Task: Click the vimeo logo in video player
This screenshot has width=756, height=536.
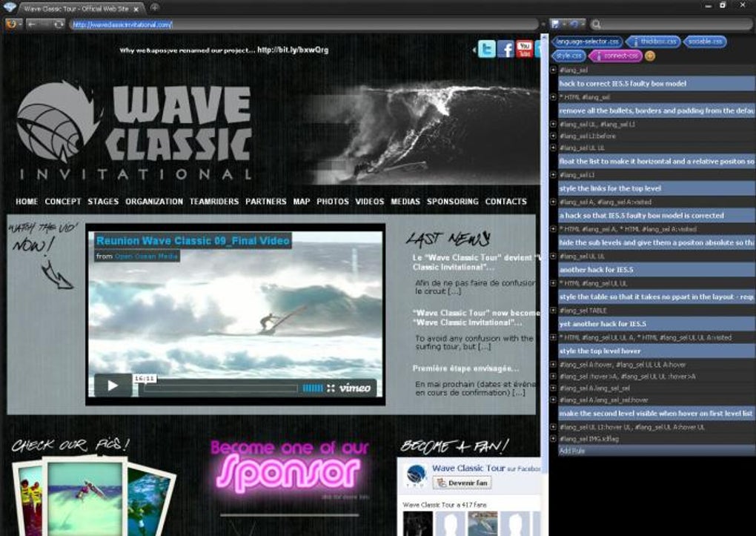Action: tap(355, 388)
